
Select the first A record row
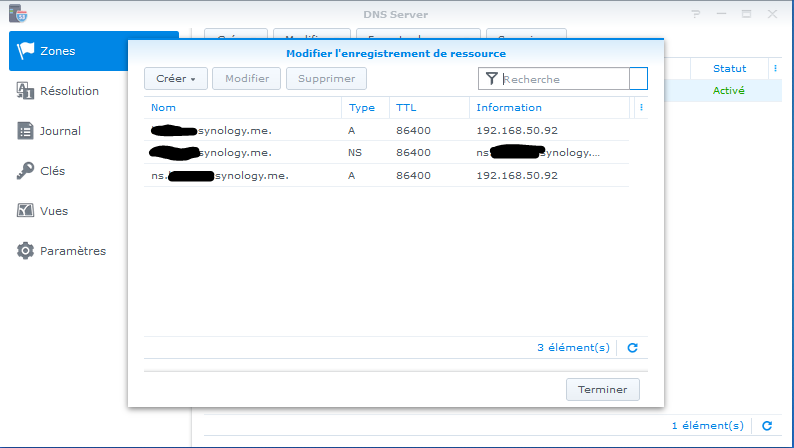click(x=386, y=130)
